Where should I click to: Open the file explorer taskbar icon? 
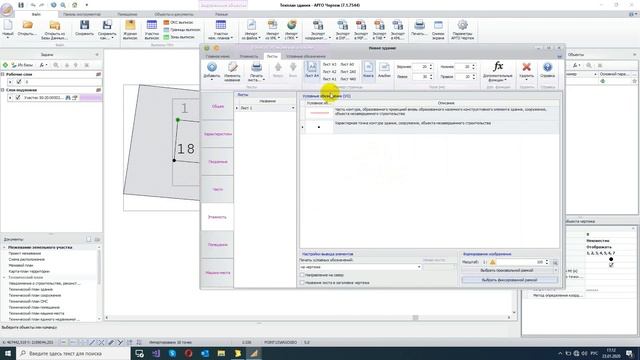[x=221, y=353]
